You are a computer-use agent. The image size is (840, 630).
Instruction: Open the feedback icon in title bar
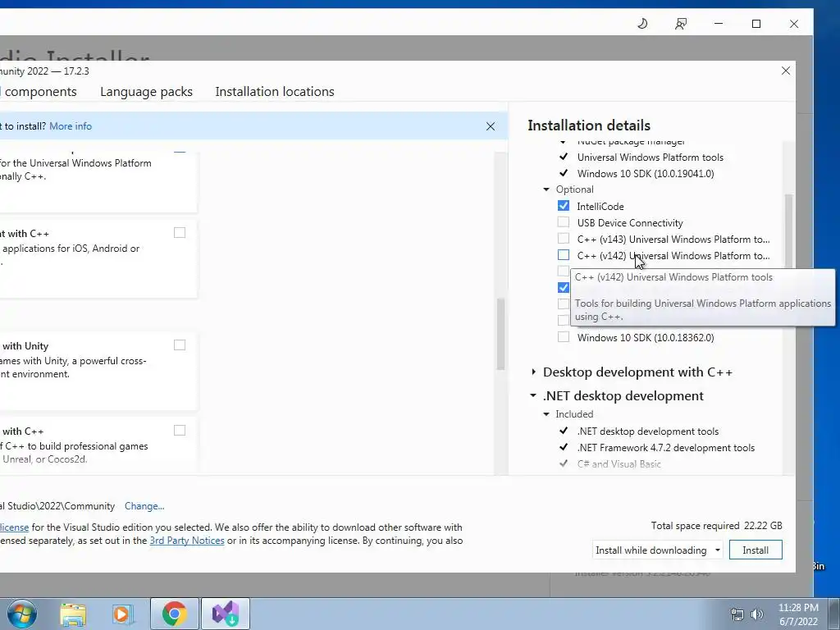(680, 24)
